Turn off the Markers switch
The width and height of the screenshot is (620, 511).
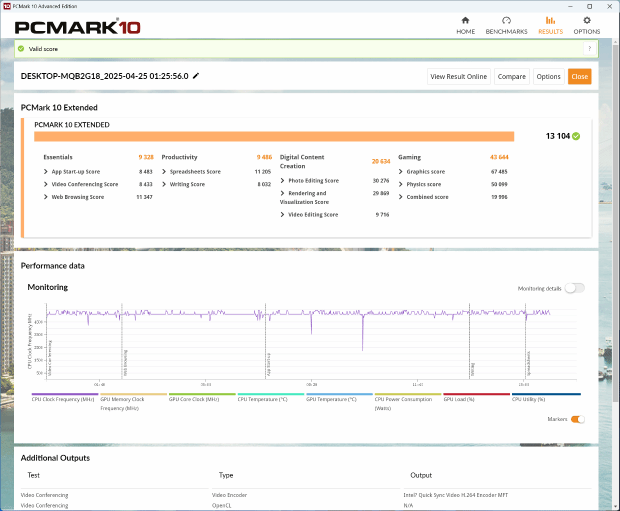(578, 419)
